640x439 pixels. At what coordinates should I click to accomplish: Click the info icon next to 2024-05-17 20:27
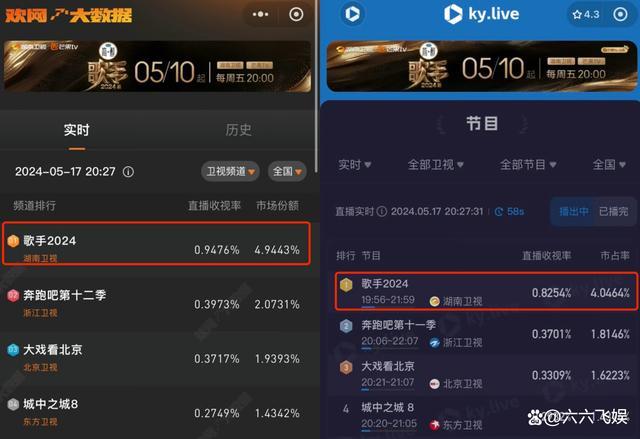[x=128, y=172]
